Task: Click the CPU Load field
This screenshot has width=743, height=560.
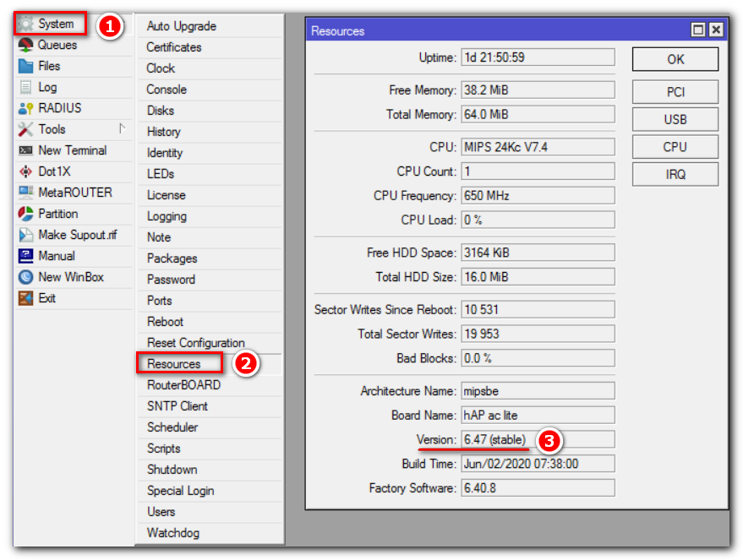Action: click(x=538, y=220)
